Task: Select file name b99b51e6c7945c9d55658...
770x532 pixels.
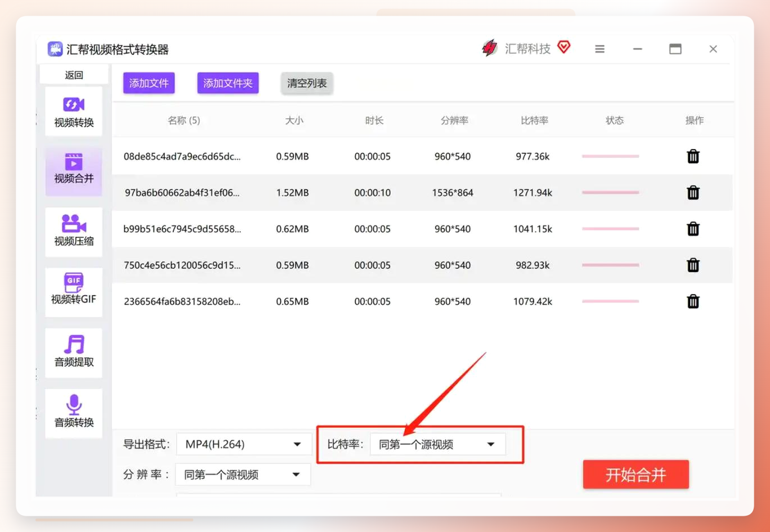Action: point(182,229)
